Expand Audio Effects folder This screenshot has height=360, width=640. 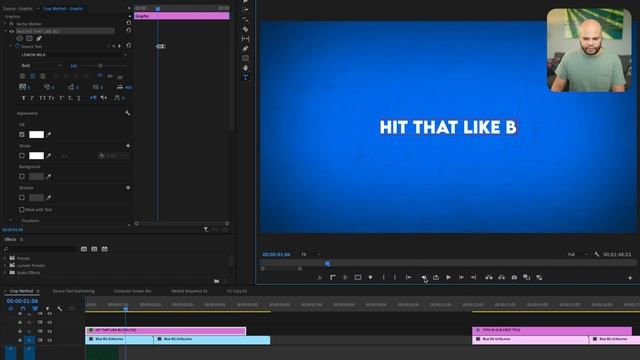pyautogui.click(x=5, y=273)
